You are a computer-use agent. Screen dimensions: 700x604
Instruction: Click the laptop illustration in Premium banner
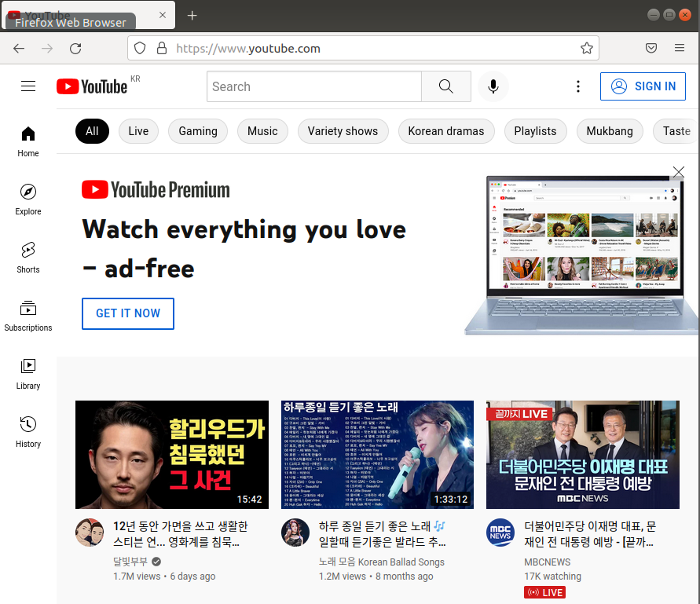581,255
